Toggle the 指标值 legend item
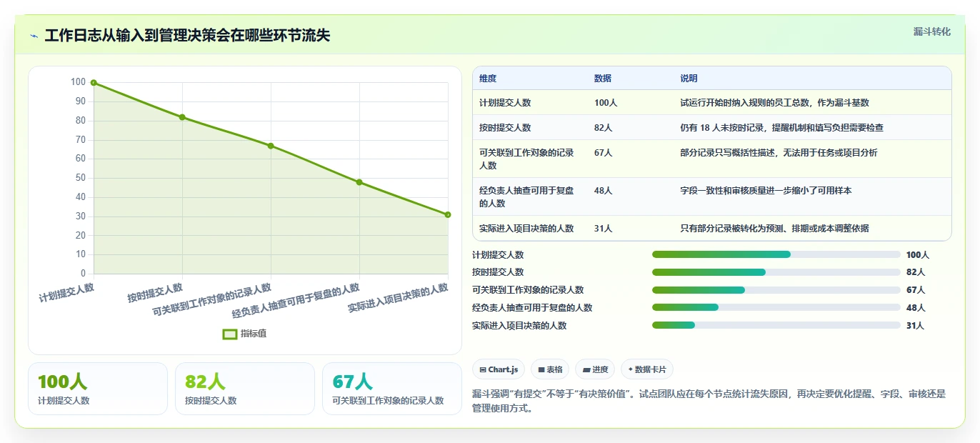This screenshot has height=443, width=980. [x=244, y=334]
